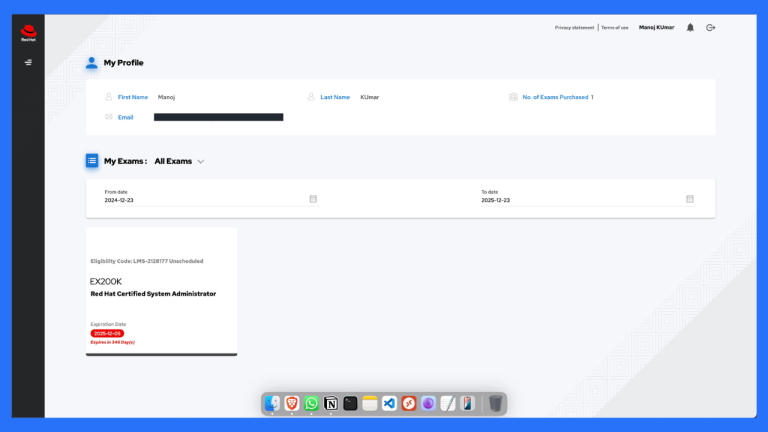Open the EX200K exam card
This screenshot has height=432, width=768.
point(161,290)
